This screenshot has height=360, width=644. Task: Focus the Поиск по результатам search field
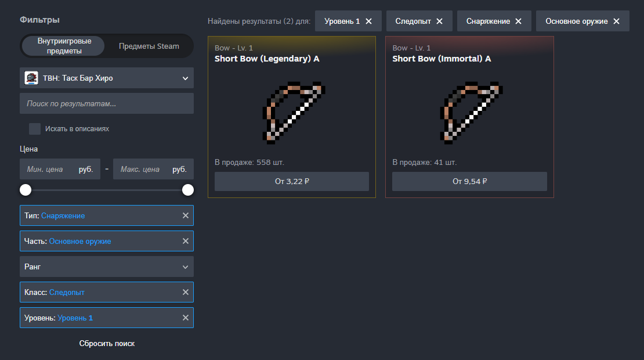coord(106,103)
